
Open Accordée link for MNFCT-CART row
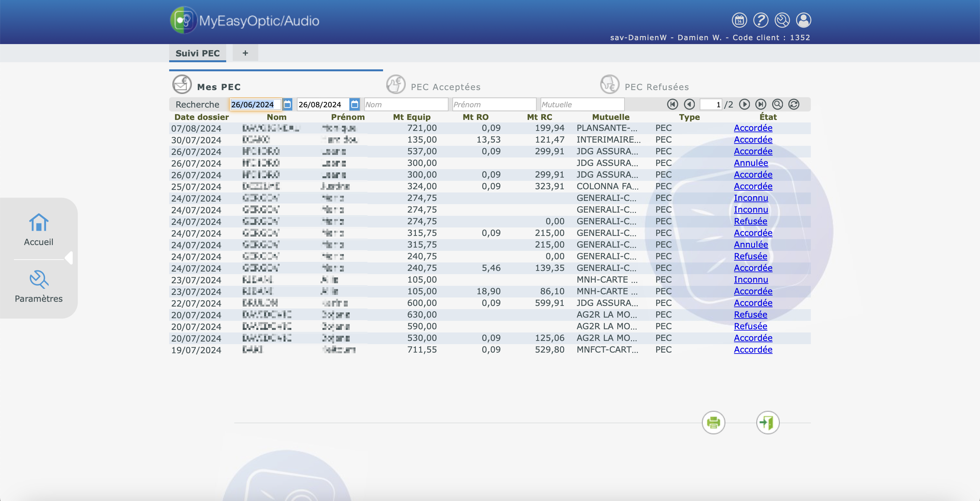(x=753, y=350)
